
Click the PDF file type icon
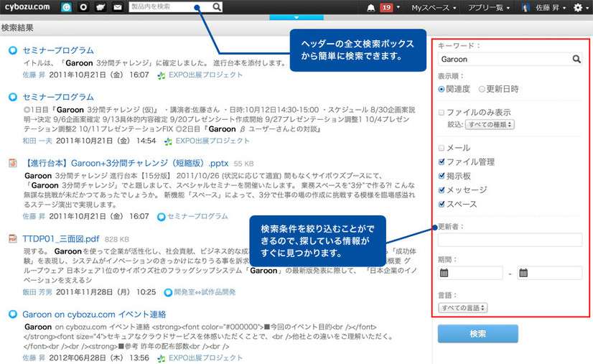pyautogui.click(x=13, y=239)
